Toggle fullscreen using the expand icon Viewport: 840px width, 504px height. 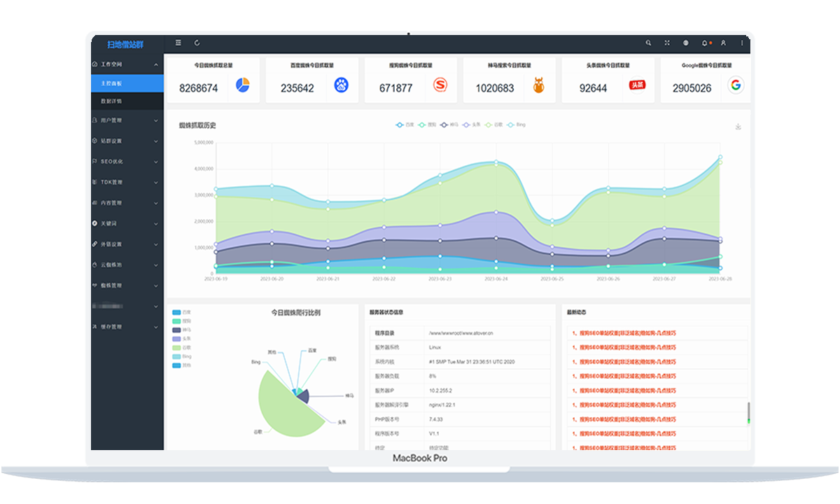click(x=667, y=43)
